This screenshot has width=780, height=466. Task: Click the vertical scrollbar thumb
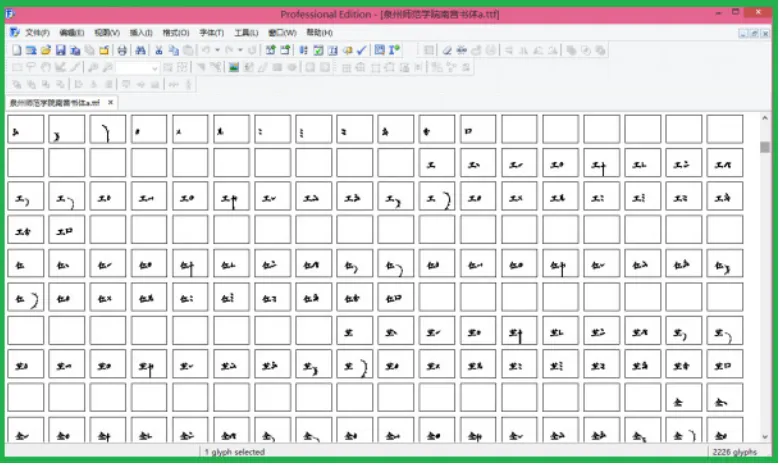click(765, 147)
